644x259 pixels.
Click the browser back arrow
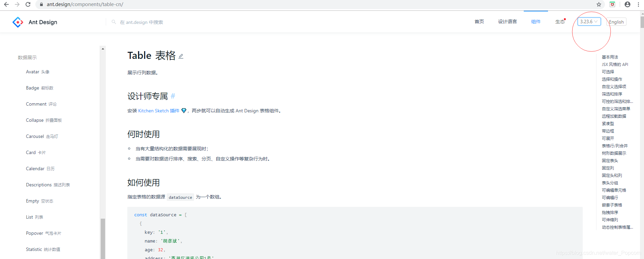point(6,4)
